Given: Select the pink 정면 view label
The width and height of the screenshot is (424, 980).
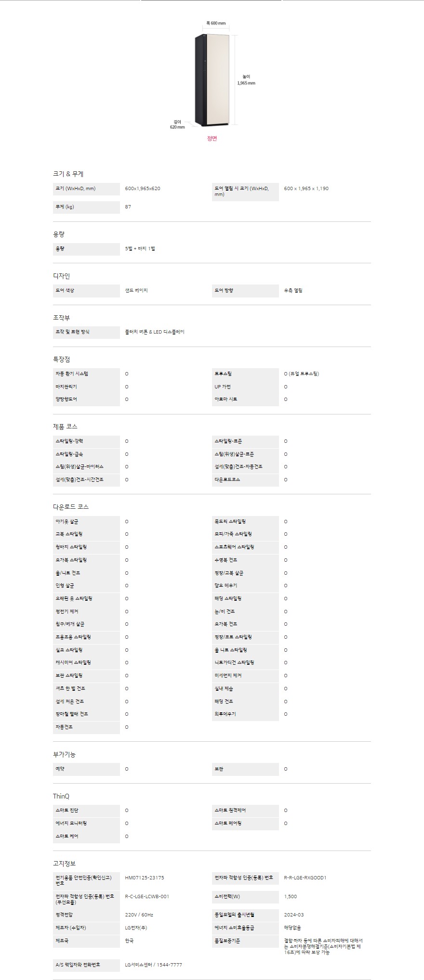Looking at the screenshot, I should pyautogui.click(x=212, y=139).
